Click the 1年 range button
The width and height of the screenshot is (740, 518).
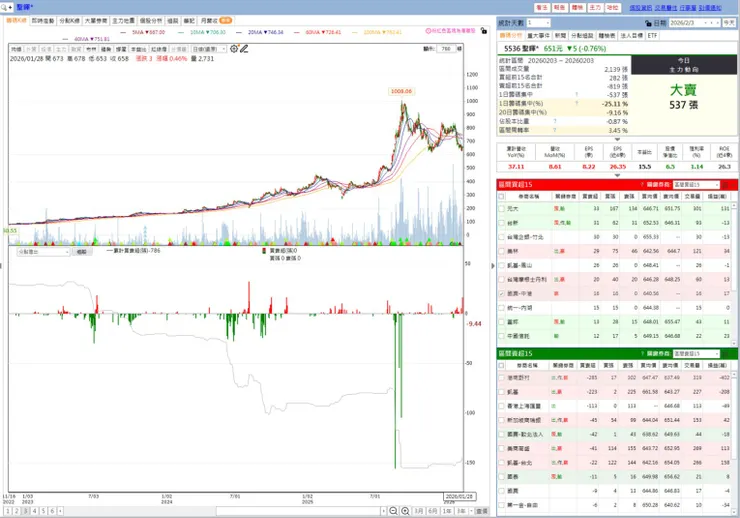tap(446, 511)
